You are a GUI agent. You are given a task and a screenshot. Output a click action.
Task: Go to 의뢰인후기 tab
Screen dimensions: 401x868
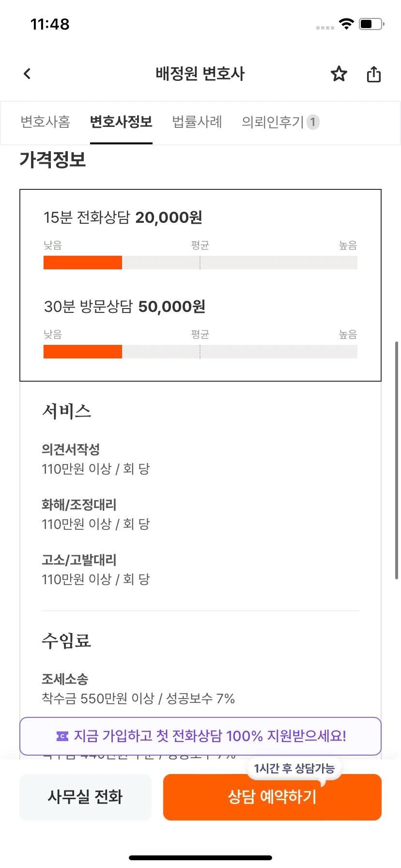click(x=273, y=122)
